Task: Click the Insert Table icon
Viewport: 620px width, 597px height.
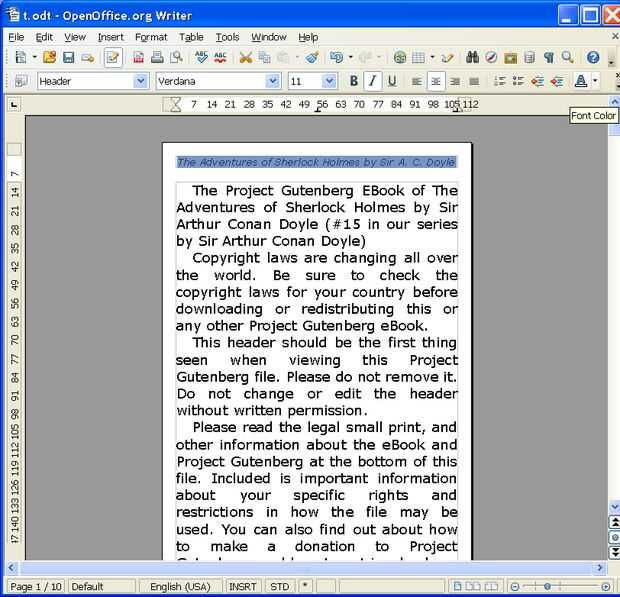Action: (418, 58)
